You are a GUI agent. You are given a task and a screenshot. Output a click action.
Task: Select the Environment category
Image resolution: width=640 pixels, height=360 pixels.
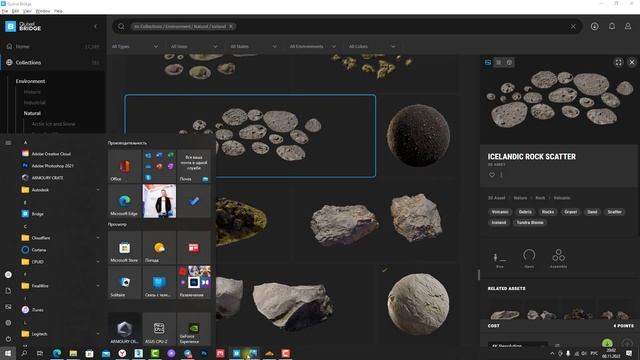pyautogui.click(x=30, y=81)
